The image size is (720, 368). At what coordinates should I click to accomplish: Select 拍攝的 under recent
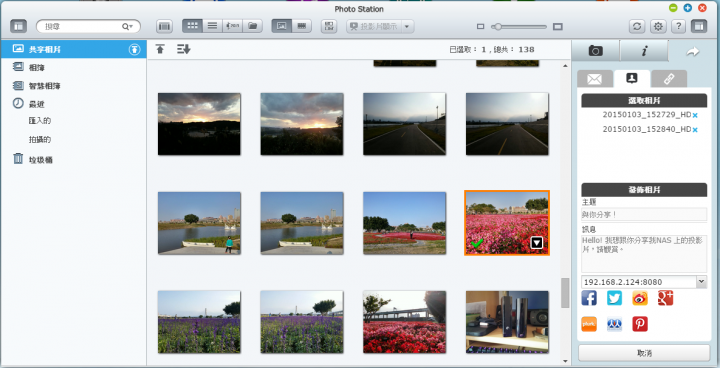(39, 140)
